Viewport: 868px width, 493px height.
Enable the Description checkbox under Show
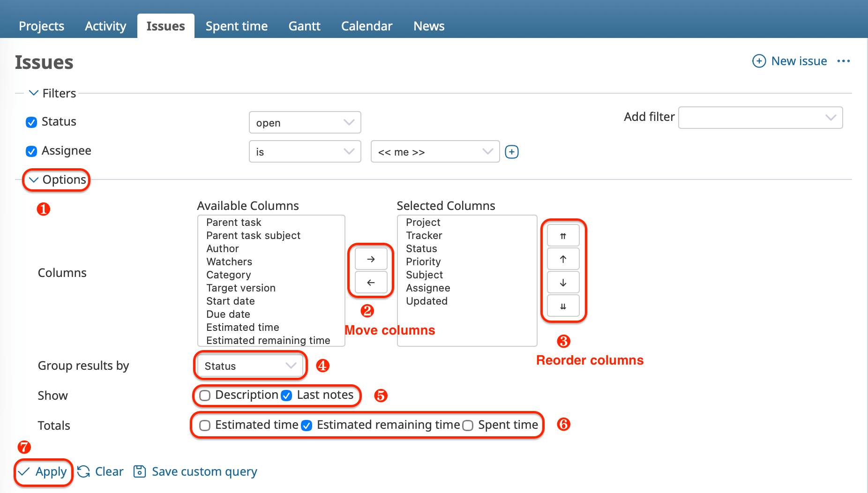coord(204,396)
